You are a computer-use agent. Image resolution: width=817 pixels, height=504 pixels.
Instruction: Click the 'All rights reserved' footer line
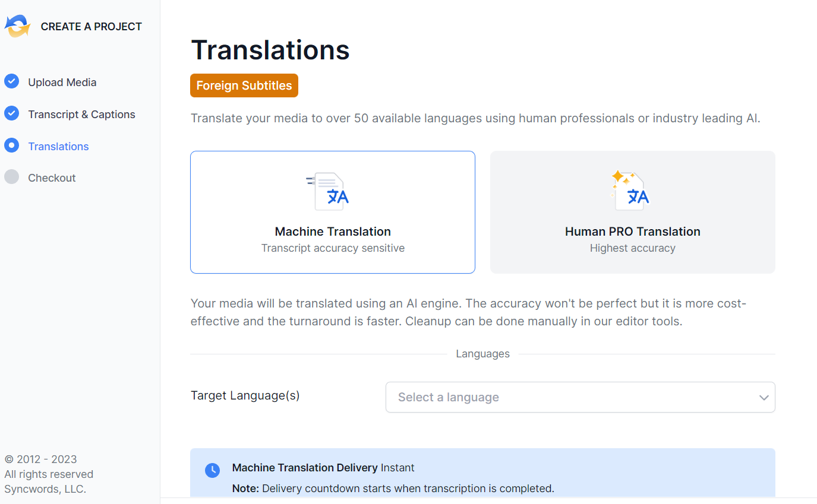[49, 474]
